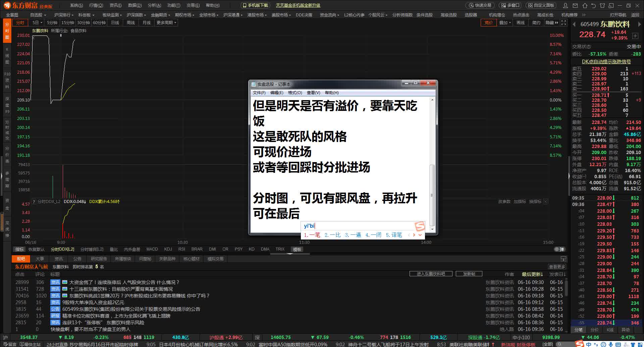Screen dimensions: 644x347
Task: Toggle IME punctuation mode icon
Action: 596,345
